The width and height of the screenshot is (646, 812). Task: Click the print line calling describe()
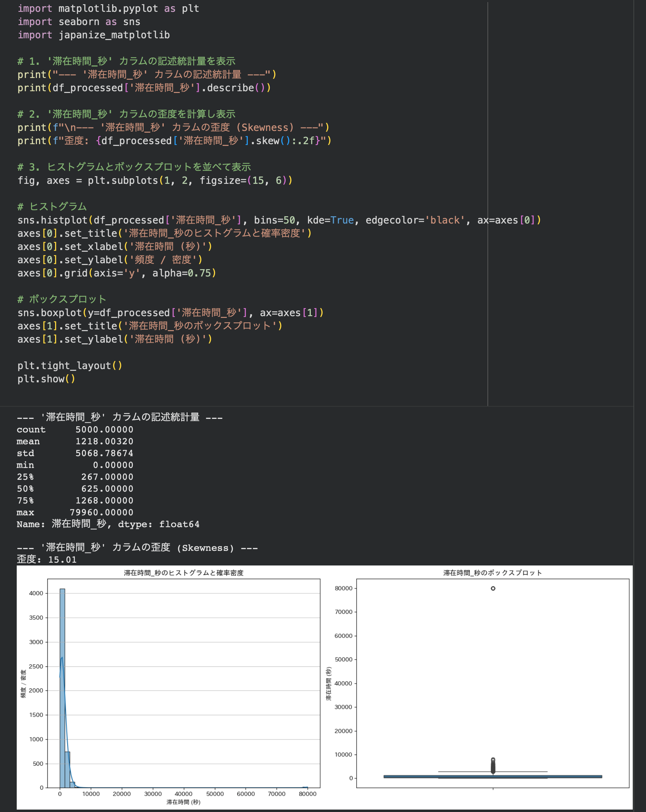[144, 88]
